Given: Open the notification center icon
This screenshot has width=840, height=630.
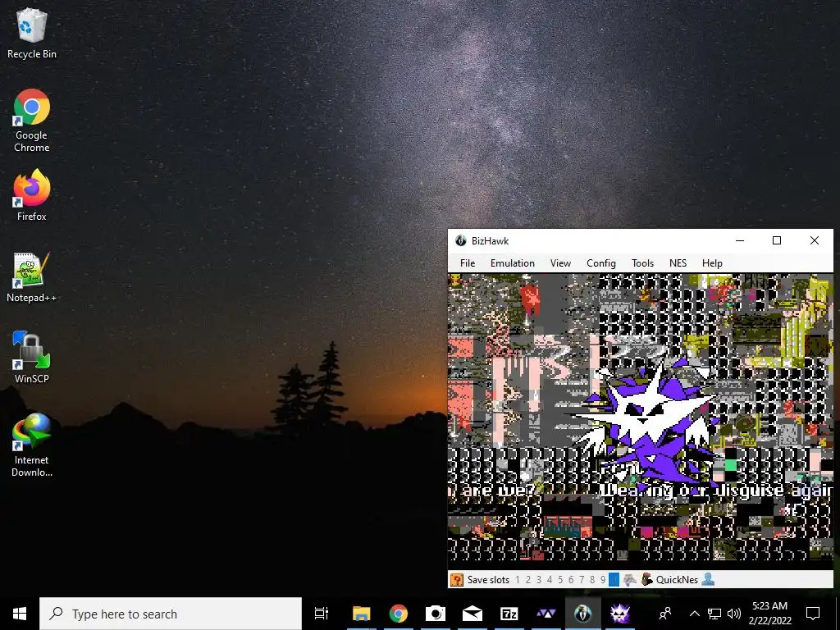Looking at the screenshot, I should (x=813, y=614).
